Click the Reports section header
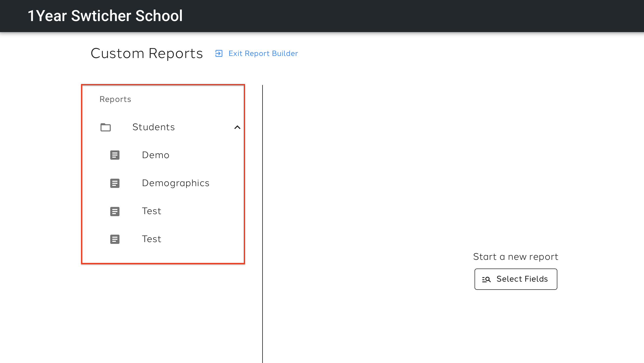The height and width of the screenshot is (363, 644). [115, 99]
